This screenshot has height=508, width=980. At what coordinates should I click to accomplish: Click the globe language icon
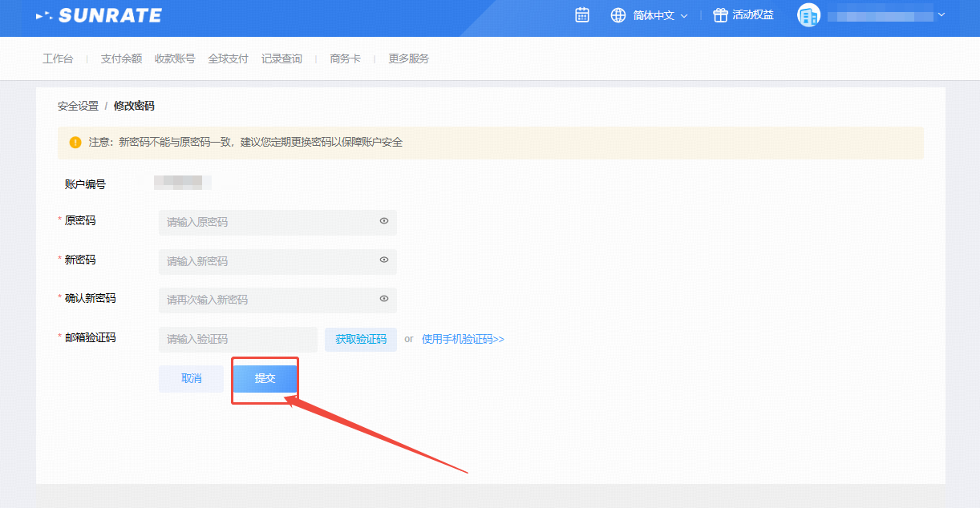tap(618, 15)
